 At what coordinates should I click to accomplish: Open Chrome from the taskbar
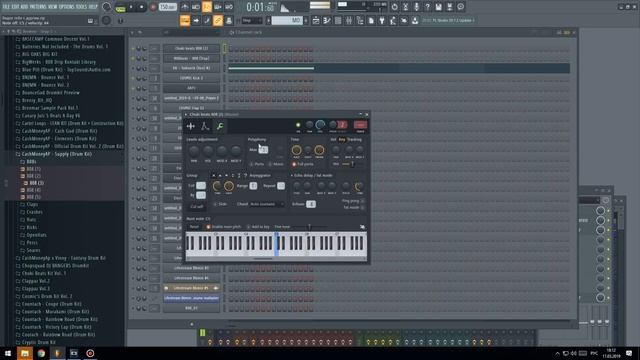[41, 353]
